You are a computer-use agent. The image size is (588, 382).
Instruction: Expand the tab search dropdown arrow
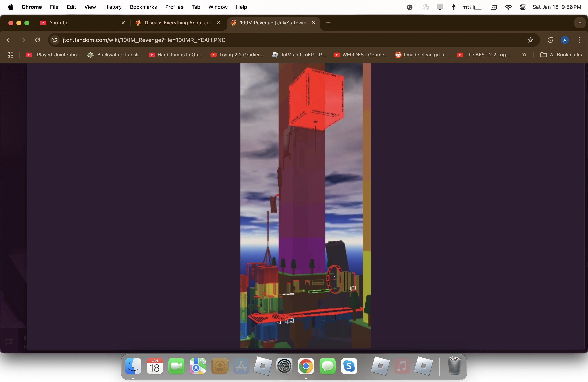(580, 23)
